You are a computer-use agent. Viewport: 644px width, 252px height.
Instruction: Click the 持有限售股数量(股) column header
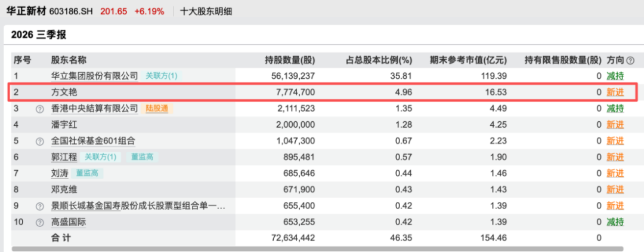click(563, 60)
